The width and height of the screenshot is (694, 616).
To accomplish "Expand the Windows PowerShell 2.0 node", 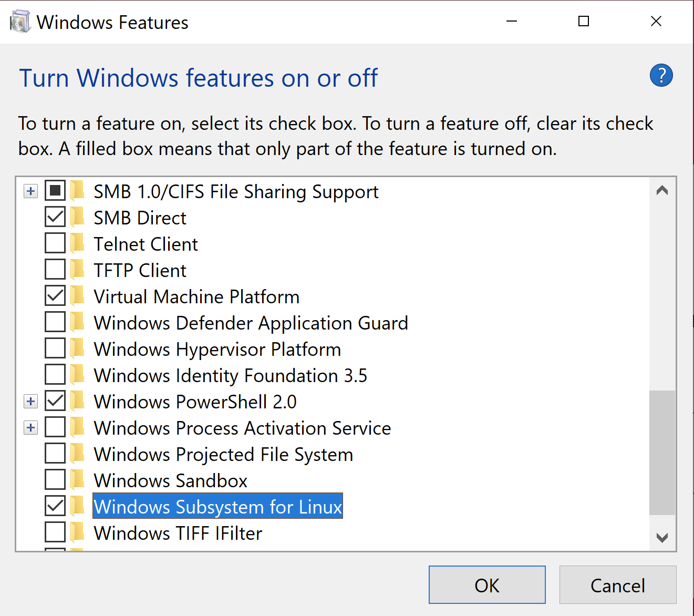I will point(31,402).
